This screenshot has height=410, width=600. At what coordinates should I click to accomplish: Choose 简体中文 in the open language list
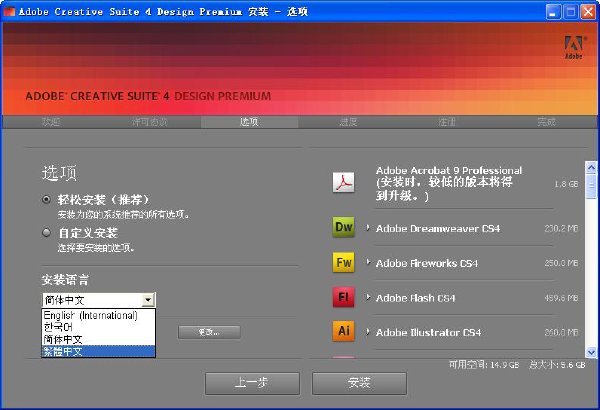[98, 339]
